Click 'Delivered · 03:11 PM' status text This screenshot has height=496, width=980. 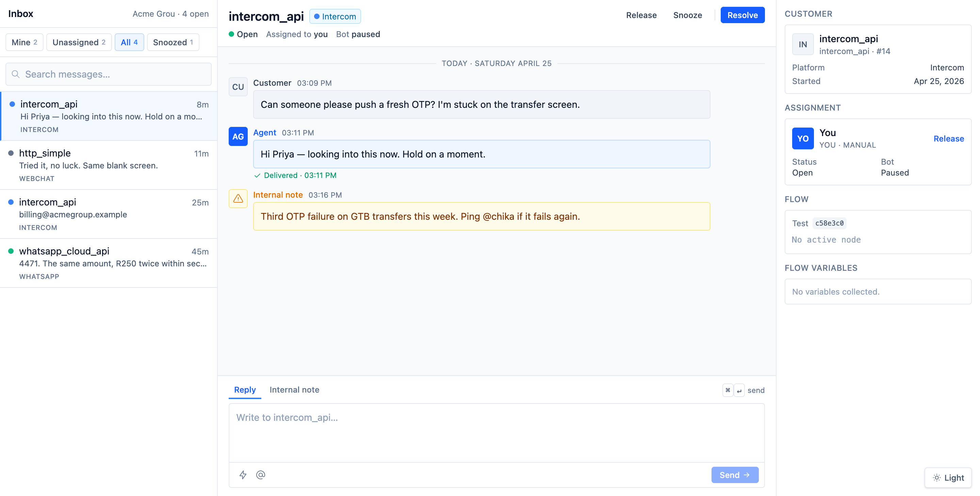tap(300, 175)
